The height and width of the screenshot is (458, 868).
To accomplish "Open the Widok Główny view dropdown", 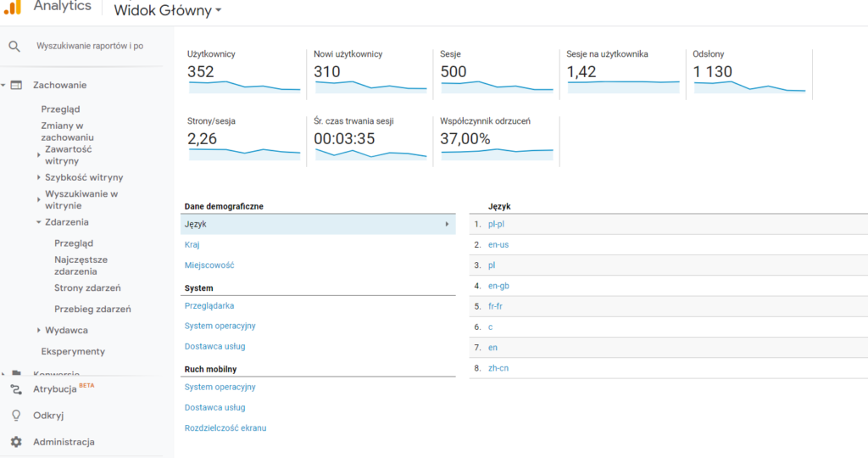I will pos(168,10).
